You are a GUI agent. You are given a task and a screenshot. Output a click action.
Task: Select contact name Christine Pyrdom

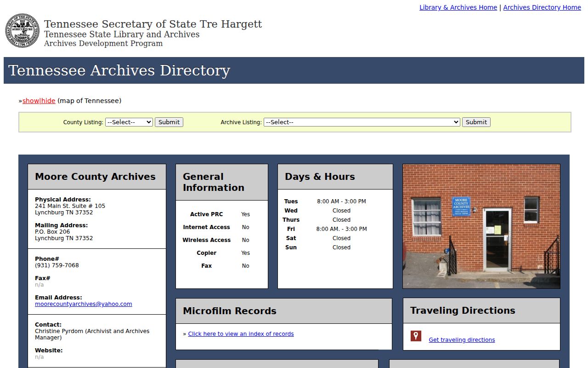[x=59, y=331]
